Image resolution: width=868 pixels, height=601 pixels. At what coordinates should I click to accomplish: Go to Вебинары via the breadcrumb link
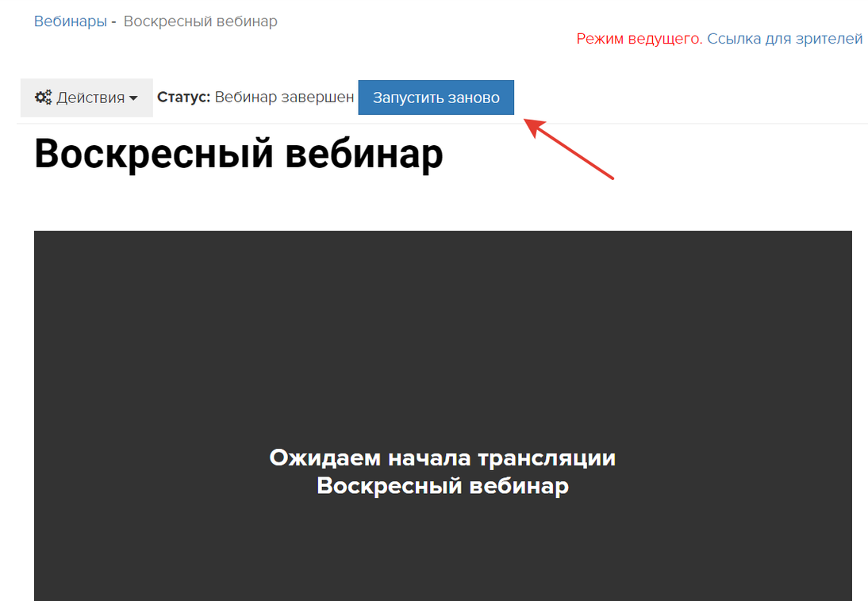[x=70, y=21]
